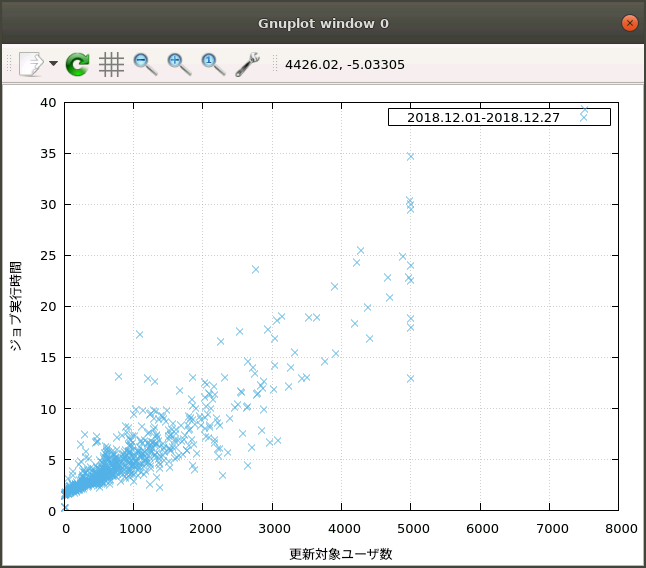Screen dimensions: 646x568
Task: Click the legend's blue cross sample marker
Action: (583, 117)
